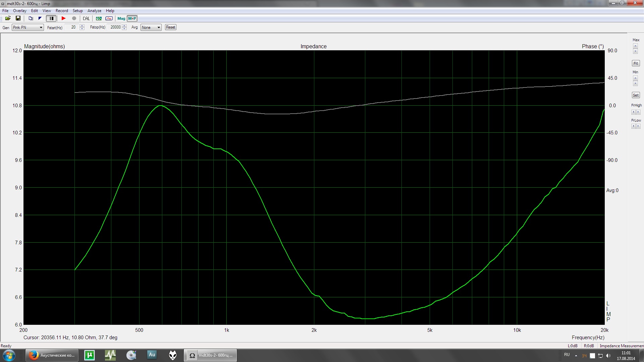Click the copy toolbar icon
The image size is (644, 362).
(31, 18)
